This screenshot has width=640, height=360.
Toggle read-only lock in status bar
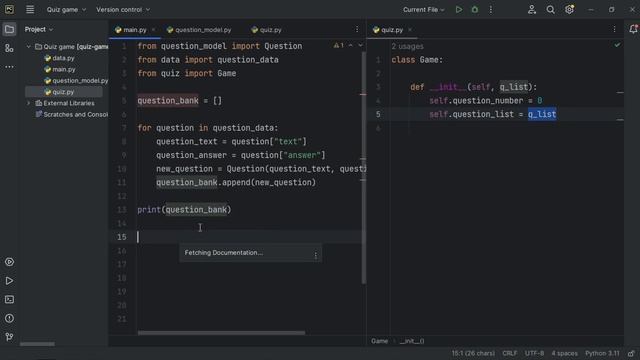[x=631, y=353]
